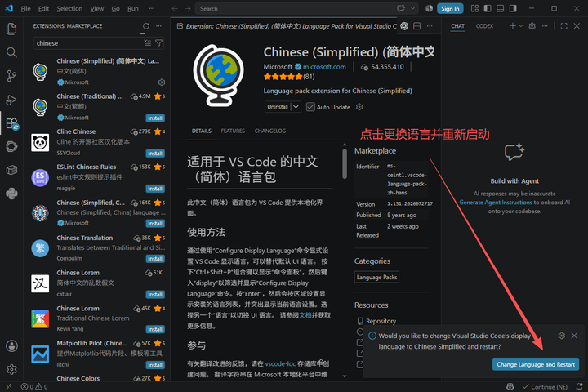
Task: Open the Source Control view
Action: (x=11, y=76)
